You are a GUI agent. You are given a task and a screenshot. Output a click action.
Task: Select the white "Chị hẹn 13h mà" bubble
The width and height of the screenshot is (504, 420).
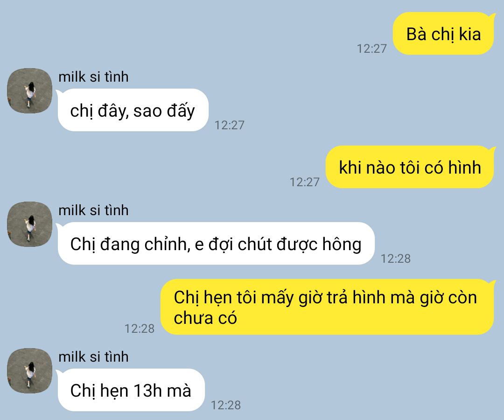pos(131,390)
